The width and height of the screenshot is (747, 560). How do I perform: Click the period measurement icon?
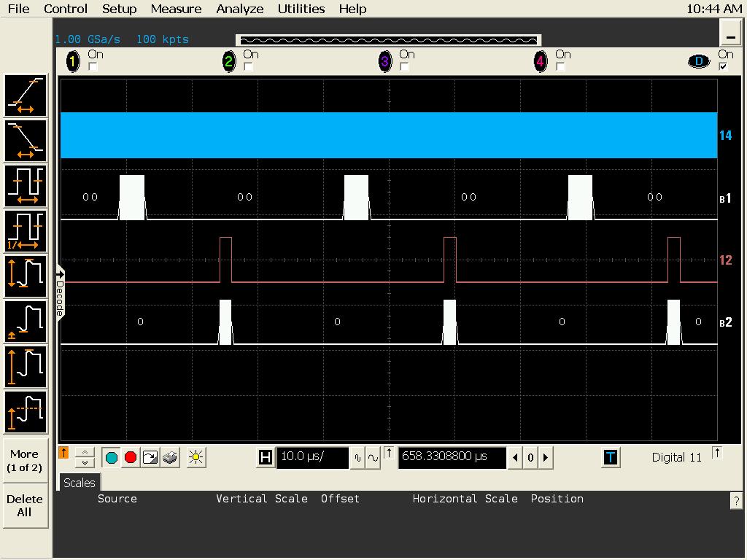tap(26, 186)
